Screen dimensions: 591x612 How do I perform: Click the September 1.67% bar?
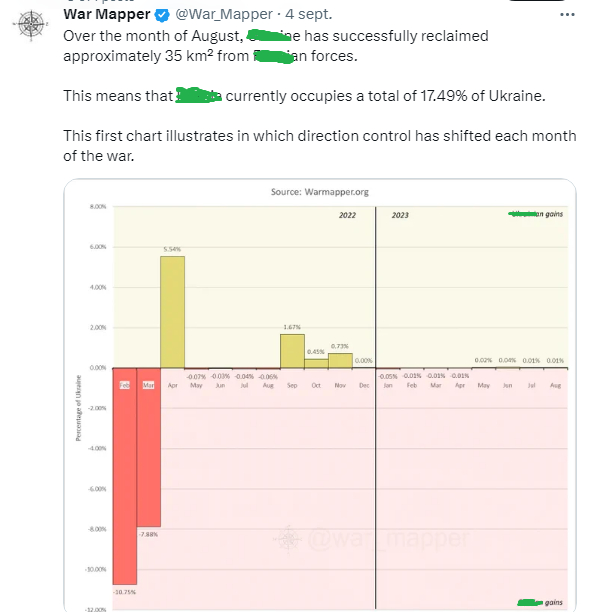pos(292,351)
